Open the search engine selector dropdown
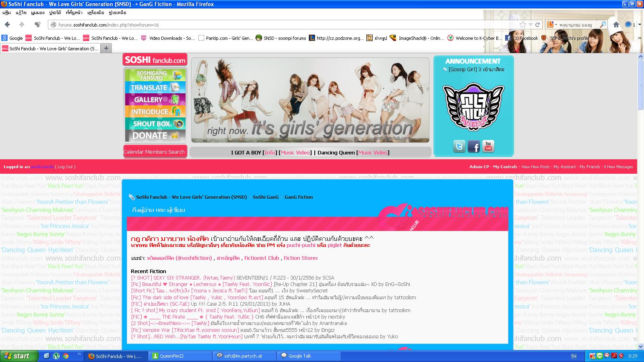The width and height of the screenshot is (644, 362). point(552,25)
